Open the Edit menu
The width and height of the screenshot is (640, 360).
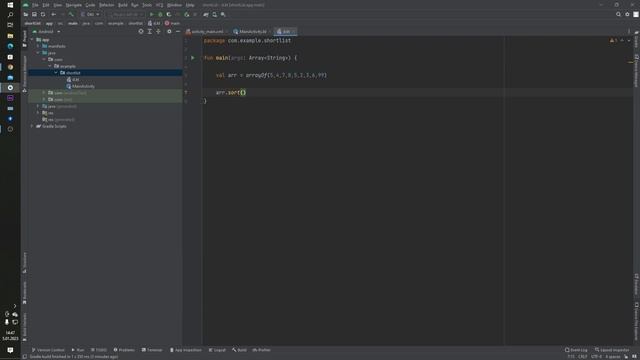(46, 5)
